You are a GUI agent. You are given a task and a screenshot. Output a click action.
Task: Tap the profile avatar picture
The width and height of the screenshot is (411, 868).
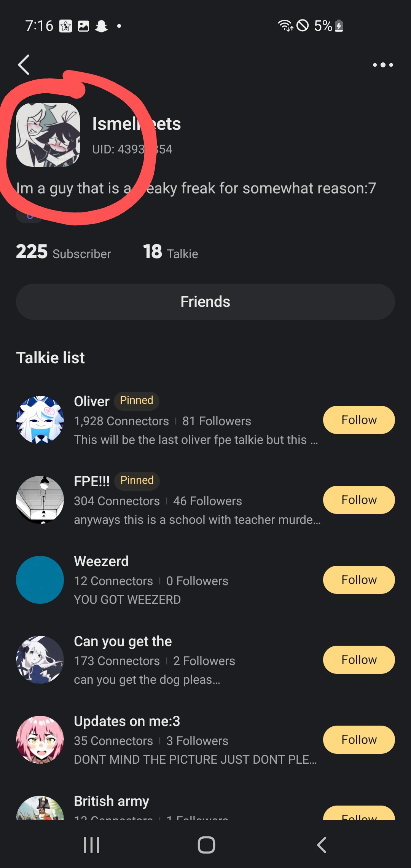[x=48, y=135]
